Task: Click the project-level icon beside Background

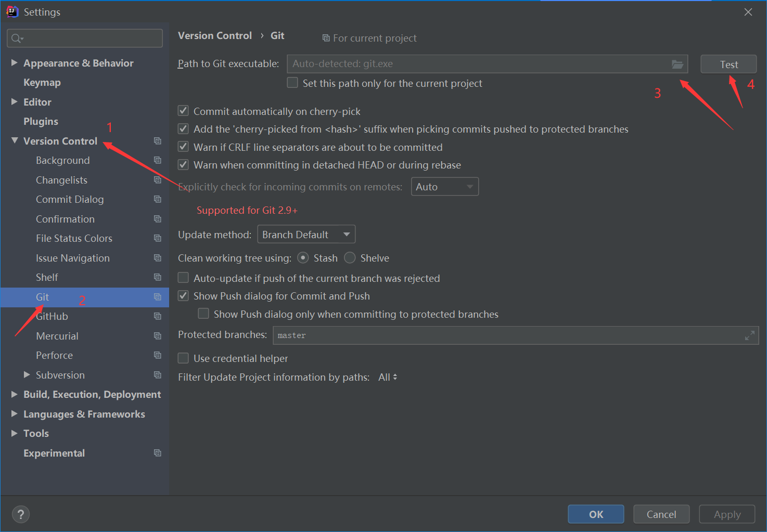Action: point(158,160)
